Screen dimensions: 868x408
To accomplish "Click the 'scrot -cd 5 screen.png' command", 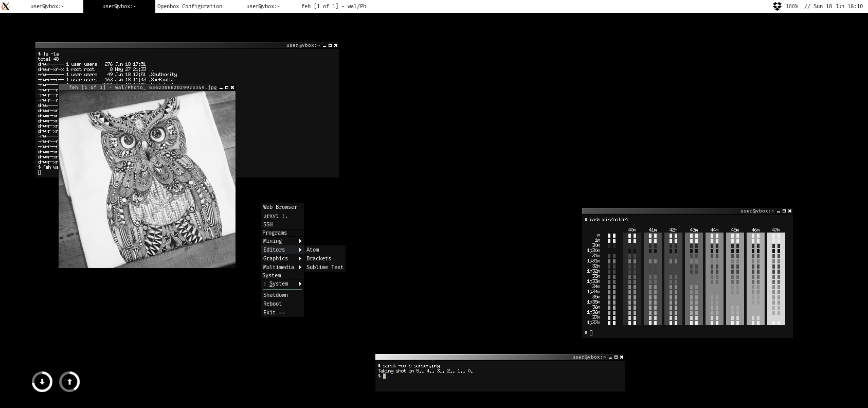I will 411,366.
